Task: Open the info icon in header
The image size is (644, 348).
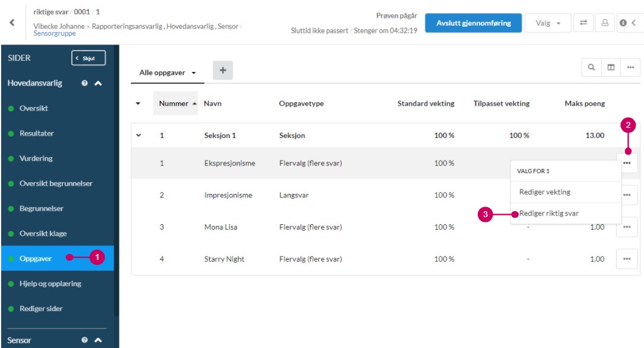Action: point(623,23)
